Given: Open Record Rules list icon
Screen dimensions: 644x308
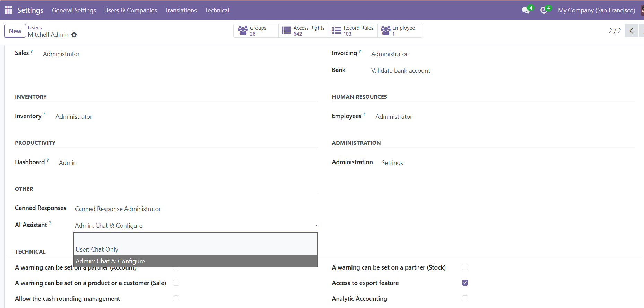Looking at the screenshot, I should [x=337, y=31].
